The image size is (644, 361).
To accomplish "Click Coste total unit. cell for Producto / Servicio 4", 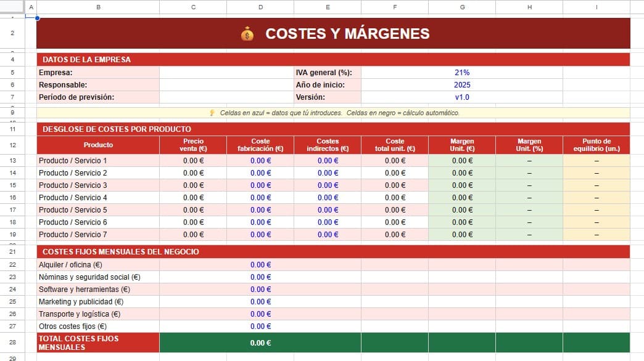I will 395,197.
